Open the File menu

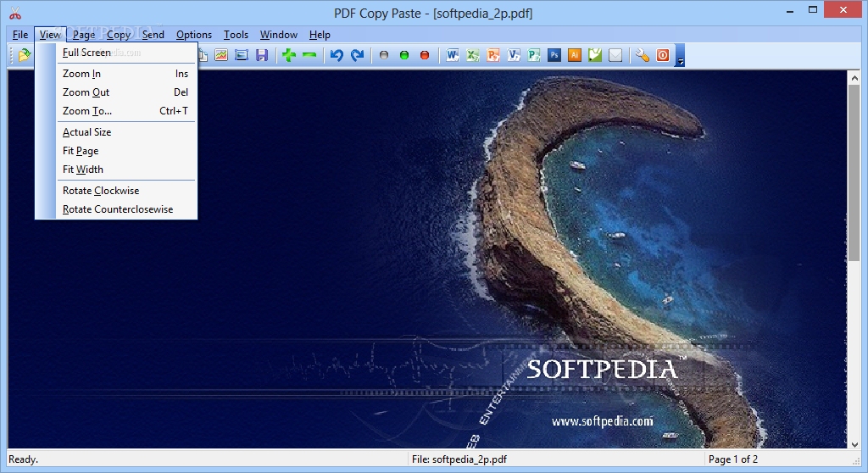pos(20,35)
